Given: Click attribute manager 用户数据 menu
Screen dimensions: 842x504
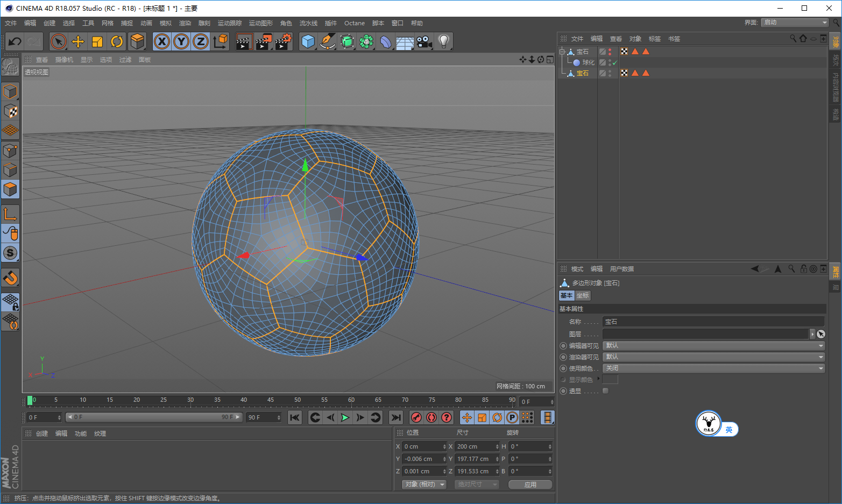Looking at the screenshot, I should [622, 269].
